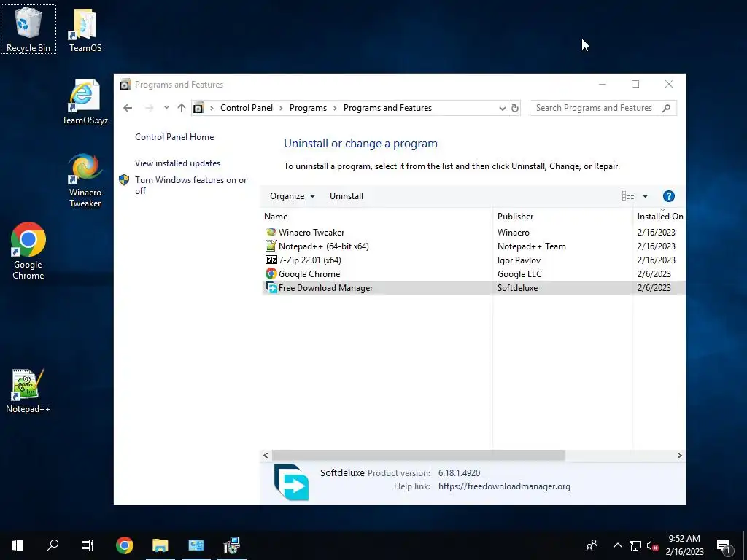Viewport: 747px width, 560px height.
Task: Click the Free Download Manager list icon
Action: tap(271, 287)
